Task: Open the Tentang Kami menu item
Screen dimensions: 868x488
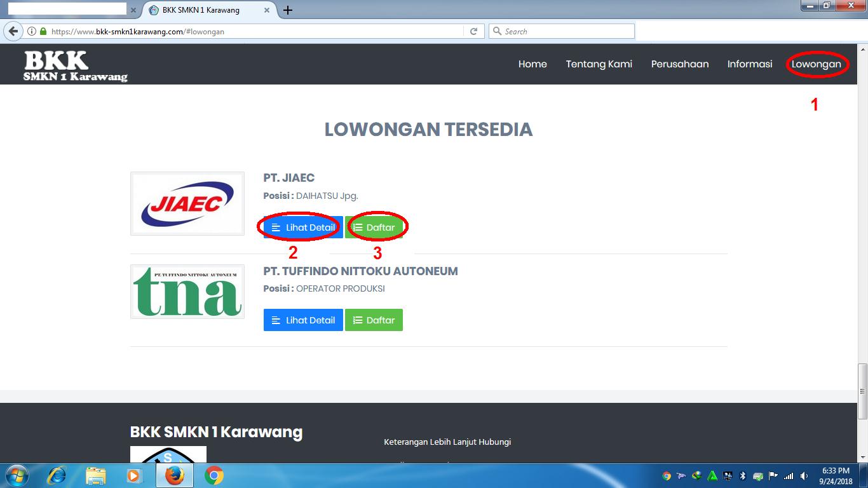Action: tap(599, 64)
